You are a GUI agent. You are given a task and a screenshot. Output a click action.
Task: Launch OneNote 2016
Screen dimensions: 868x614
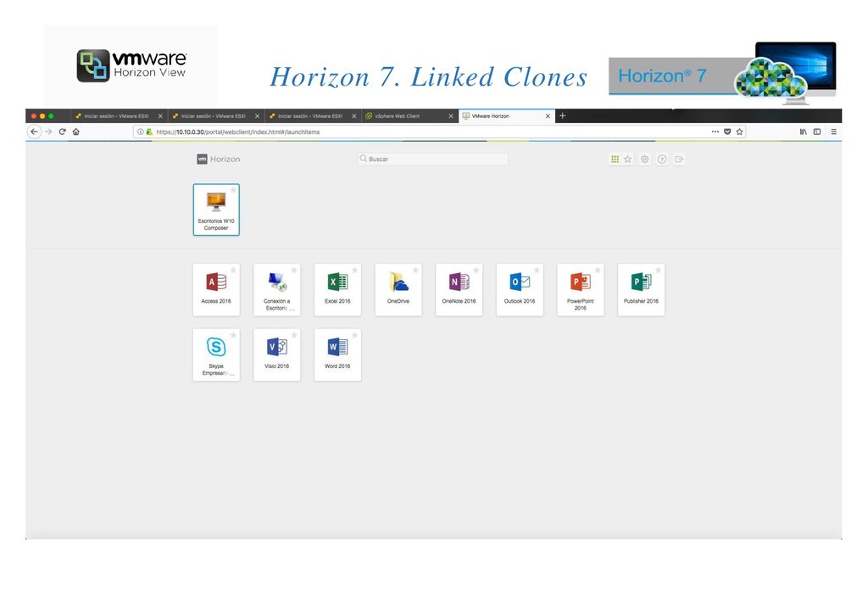click(x=459, y=289)
